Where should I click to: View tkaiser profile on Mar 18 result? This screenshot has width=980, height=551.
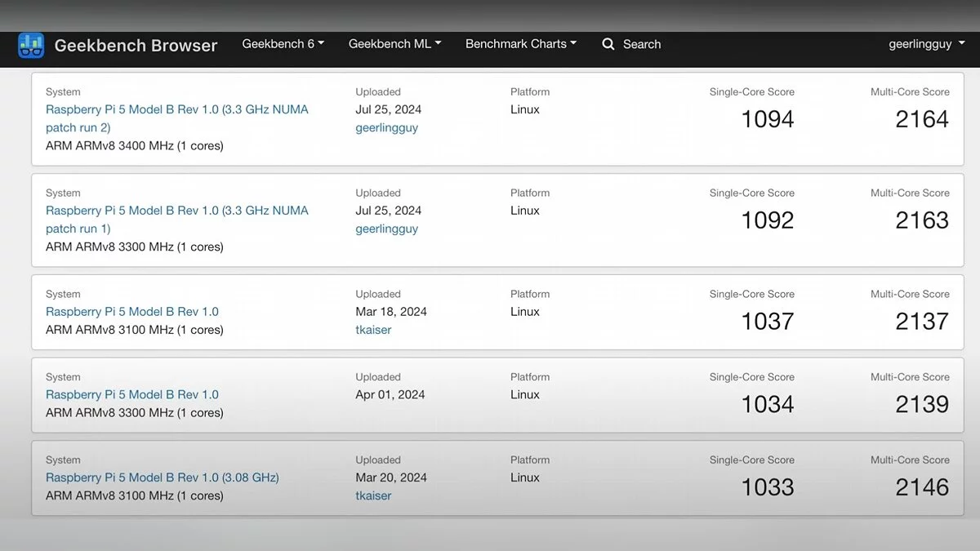tap(373, 331)
